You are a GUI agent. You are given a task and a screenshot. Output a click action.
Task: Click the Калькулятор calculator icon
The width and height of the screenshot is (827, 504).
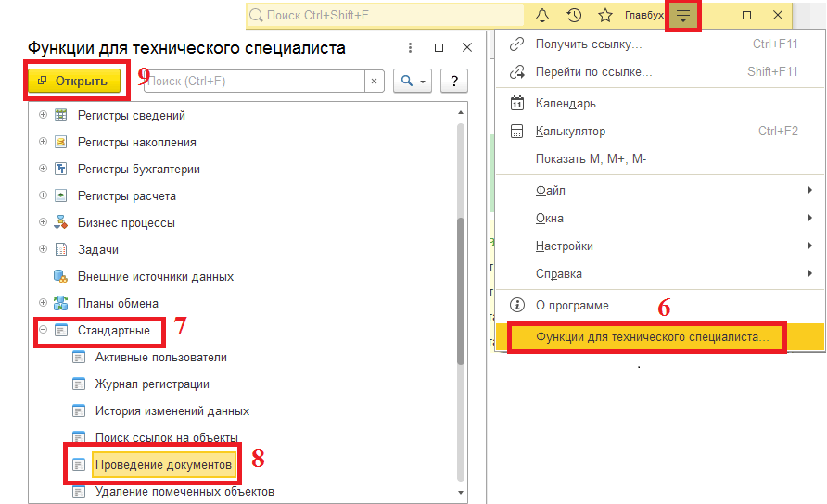[517, 132]
